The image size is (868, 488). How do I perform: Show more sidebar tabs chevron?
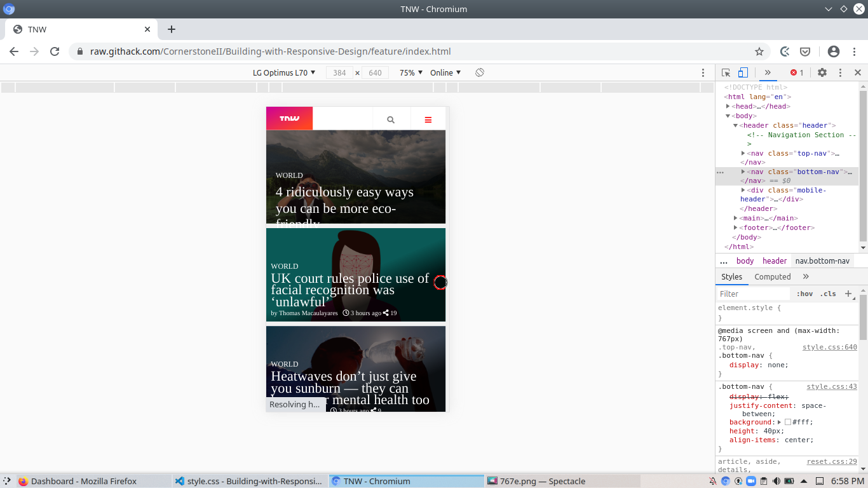pos(806,277)
